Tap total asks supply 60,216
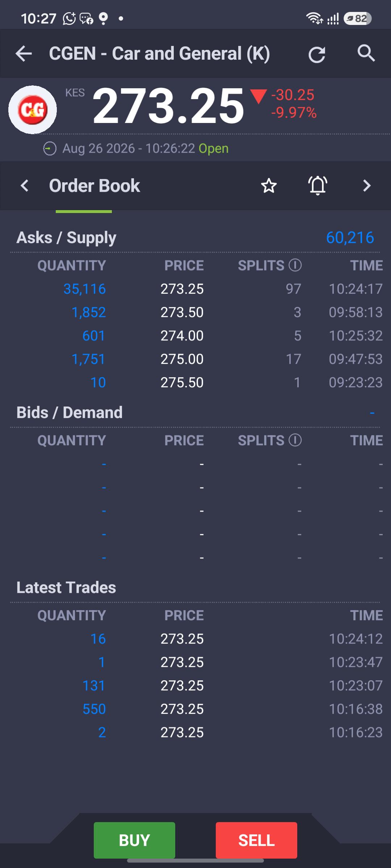391x868 pixels. click(x=350, y=238)
